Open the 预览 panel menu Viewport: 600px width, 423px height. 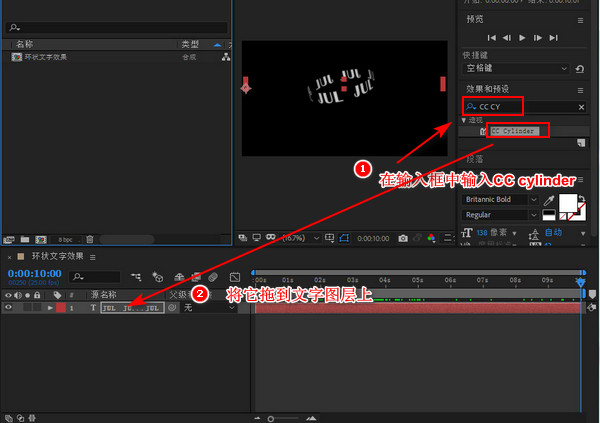(580, 20)
